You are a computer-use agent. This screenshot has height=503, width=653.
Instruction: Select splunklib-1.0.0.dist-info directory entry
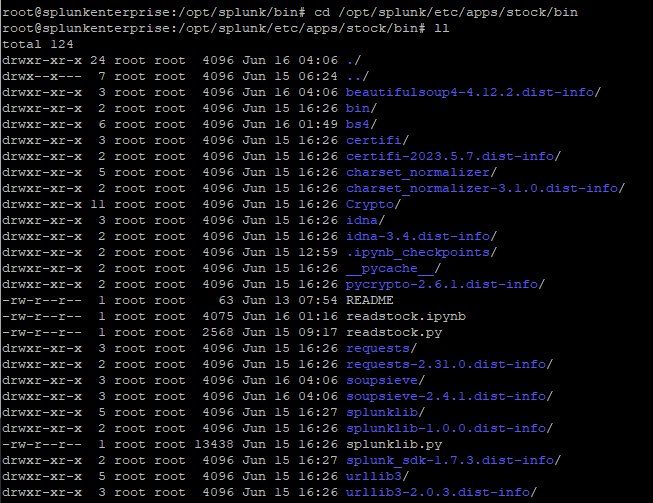click(x=449, y=428)
